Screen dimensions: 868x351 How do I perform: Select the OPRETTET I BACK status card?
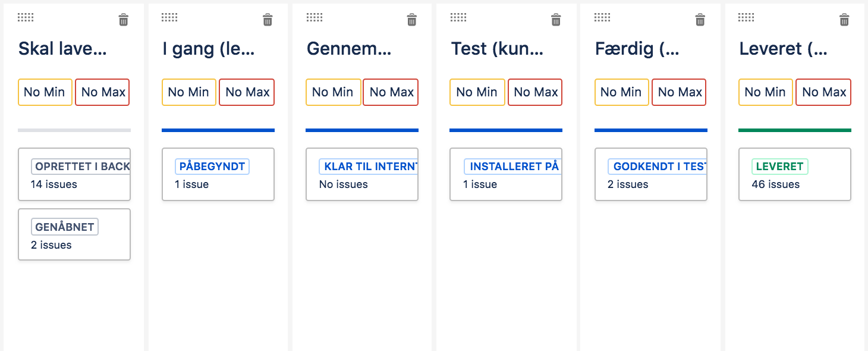click(74, 174)
